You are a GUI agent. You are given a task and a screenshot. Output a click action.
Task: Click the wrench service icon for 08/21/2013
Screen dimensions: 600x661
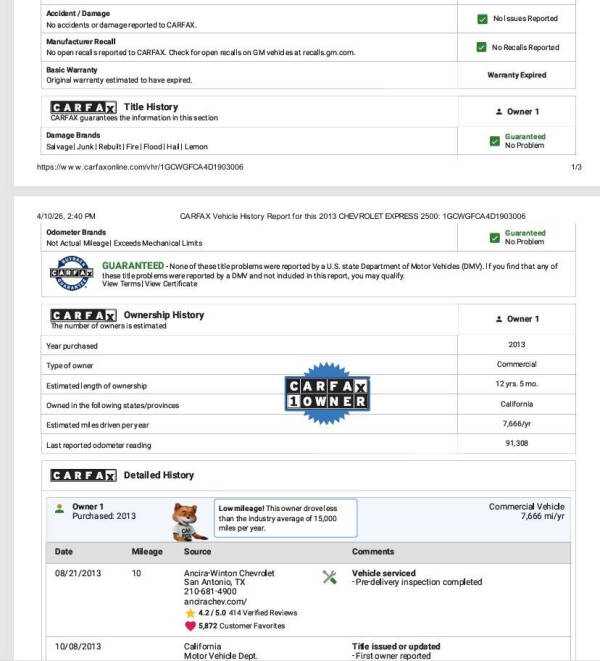(329, 577)
